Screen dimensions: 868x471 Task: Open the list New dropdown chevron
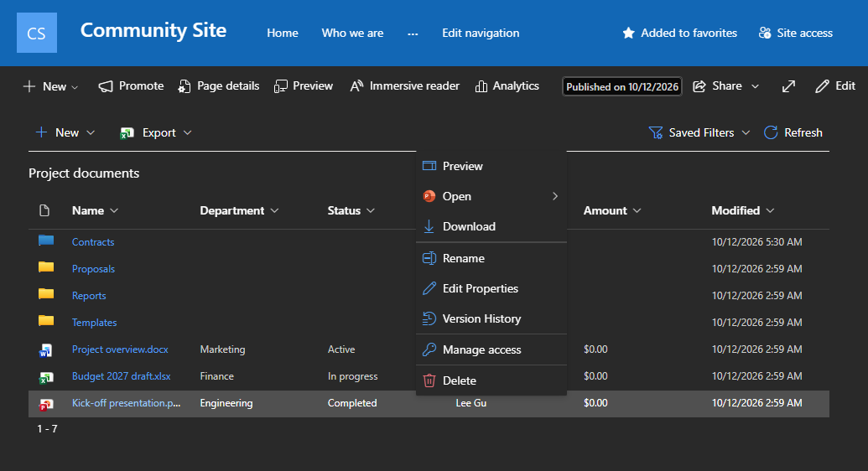pos(91,132)
